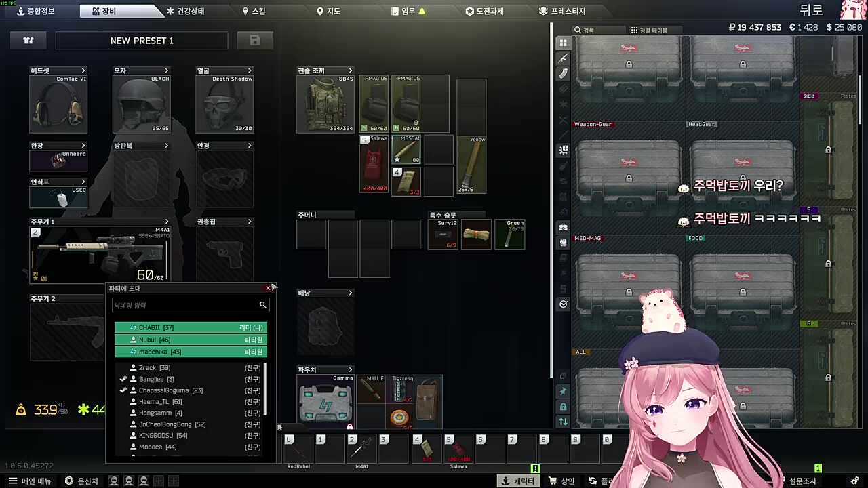Image resolution: width=868 pixels, height=488 pixels.
Task: Select the Gamma secure container
Action: click(x=325, y=403)
